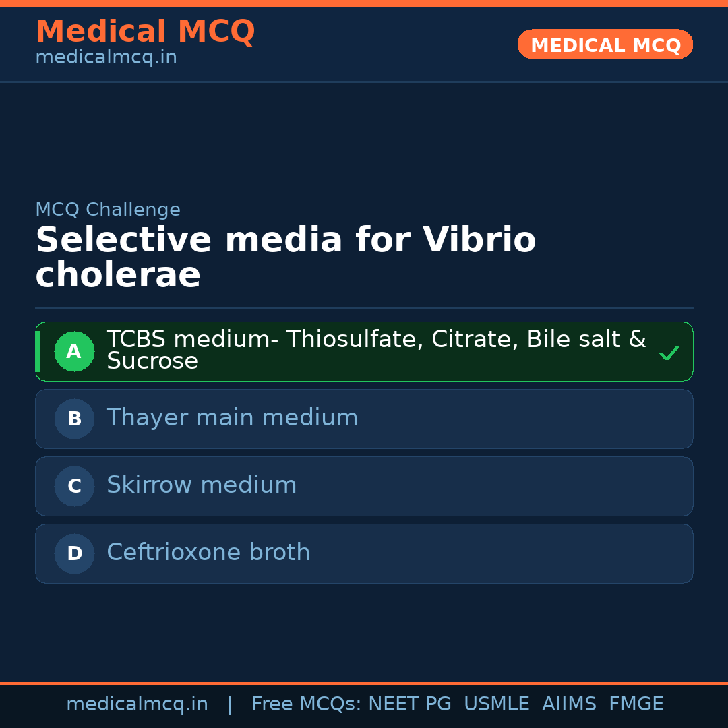Click the green checkmark on option A
This screenshot has width=728, height=728.
pos(669,353)
